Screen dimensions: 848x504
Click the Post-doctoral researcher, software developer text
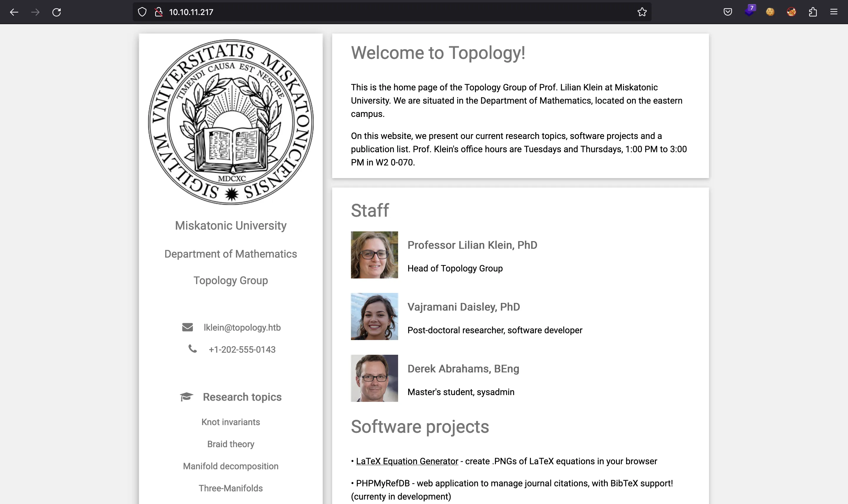point(495,330)
